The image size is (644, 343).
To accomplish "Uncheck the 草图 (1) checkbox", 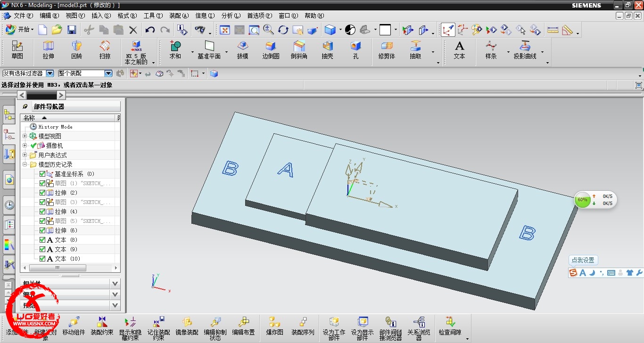I will 42,183.
